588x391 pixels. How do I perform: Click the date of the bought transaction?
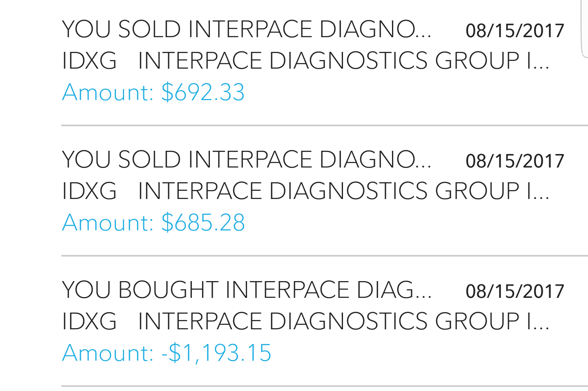coord(514,291)
